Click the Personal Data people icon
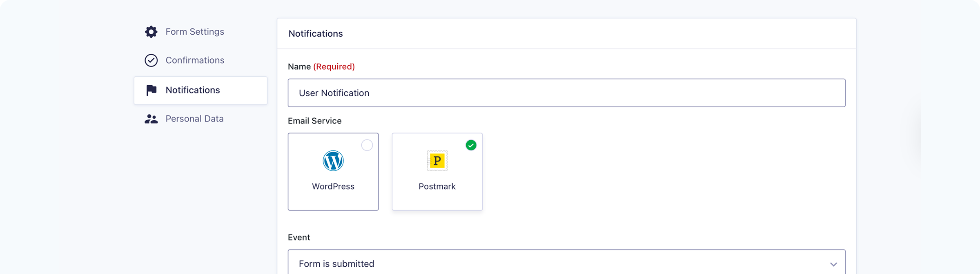Image resolution: width=980 pixels, height=274 pixels. (151, 119)
